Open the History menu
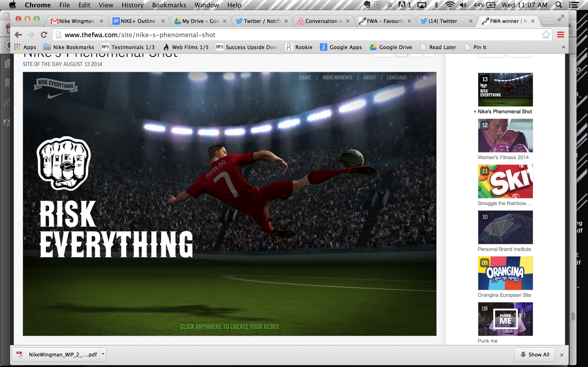Image resolution: width=588 pixels, height=367 pixels. [x=133, y=5]
